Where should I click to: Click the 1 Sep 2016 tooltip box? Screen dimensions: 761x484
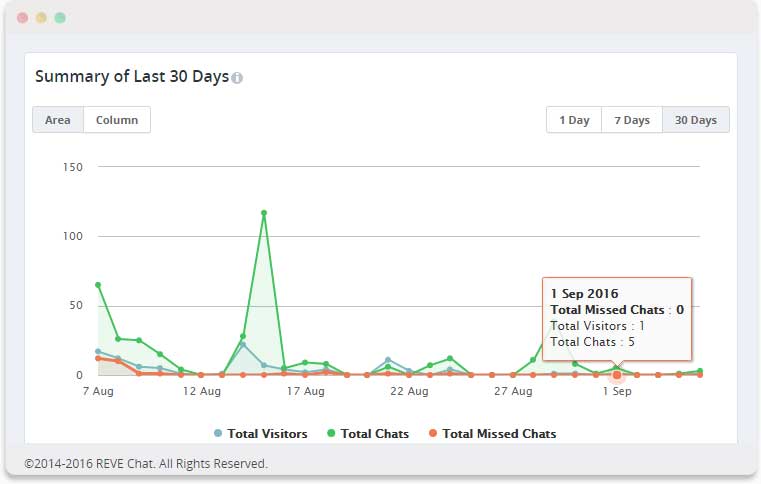pyautogui.click(x=616, y=318)
